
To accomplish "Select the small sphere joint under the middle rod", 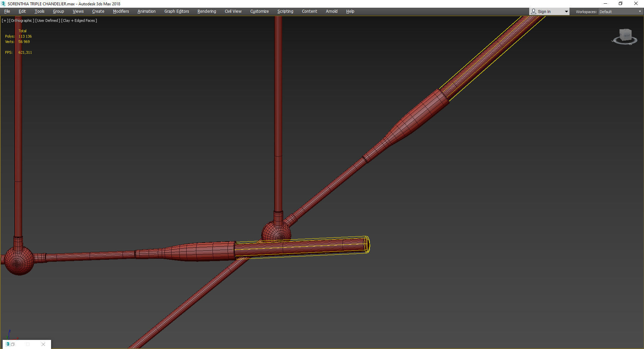I will [x=276, y=232].
